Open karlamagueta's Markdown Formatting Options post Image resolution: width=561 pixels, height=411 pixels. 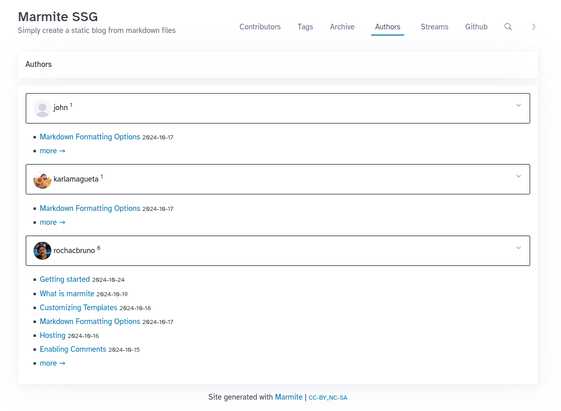point(90,208)
